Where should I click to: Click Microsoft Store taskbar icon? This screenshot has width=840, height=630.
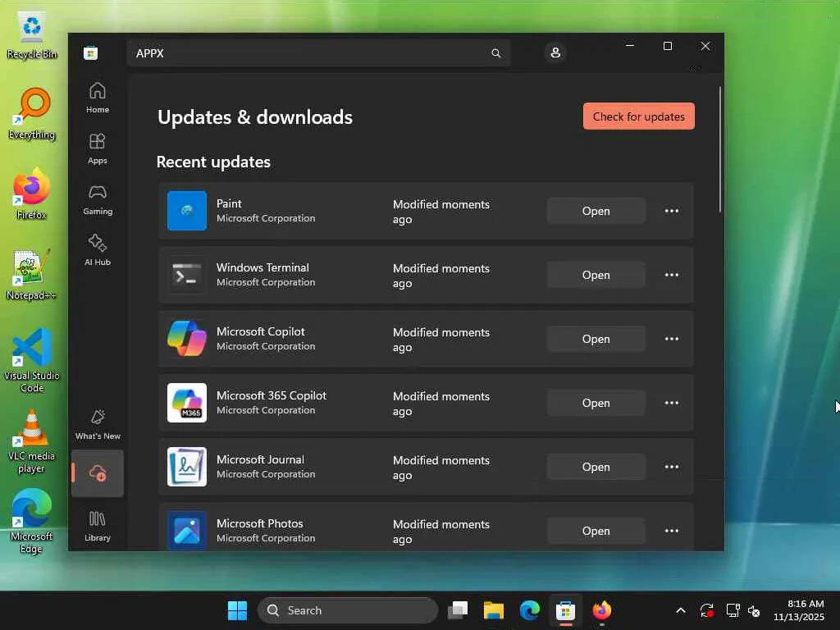(565, 610)
